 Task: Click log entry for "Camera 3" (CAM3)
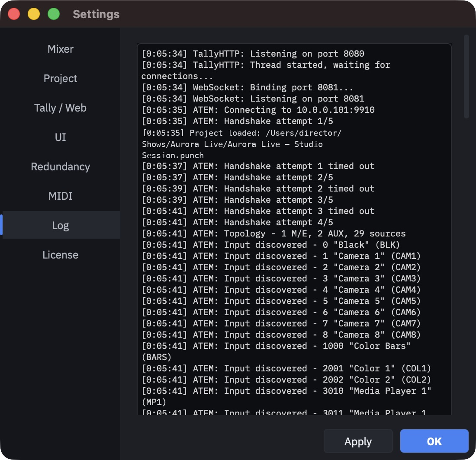click(281, 278)
